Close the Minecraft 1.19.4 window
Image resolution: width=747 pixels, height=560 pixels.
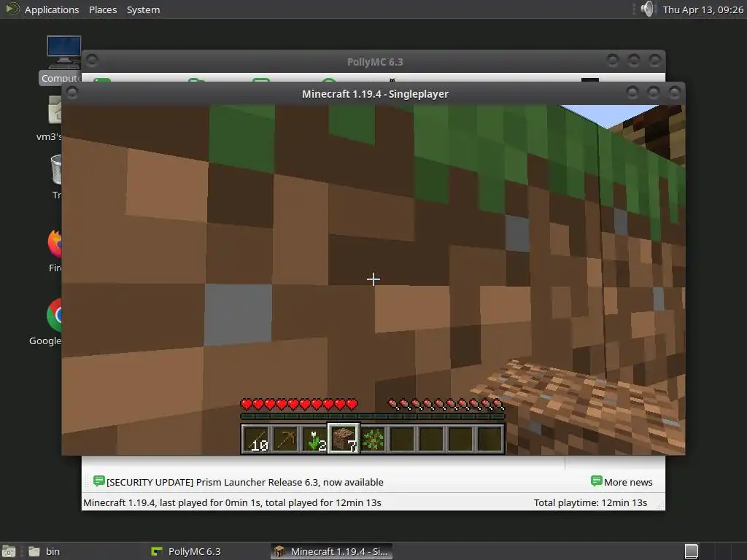[674, 93]
